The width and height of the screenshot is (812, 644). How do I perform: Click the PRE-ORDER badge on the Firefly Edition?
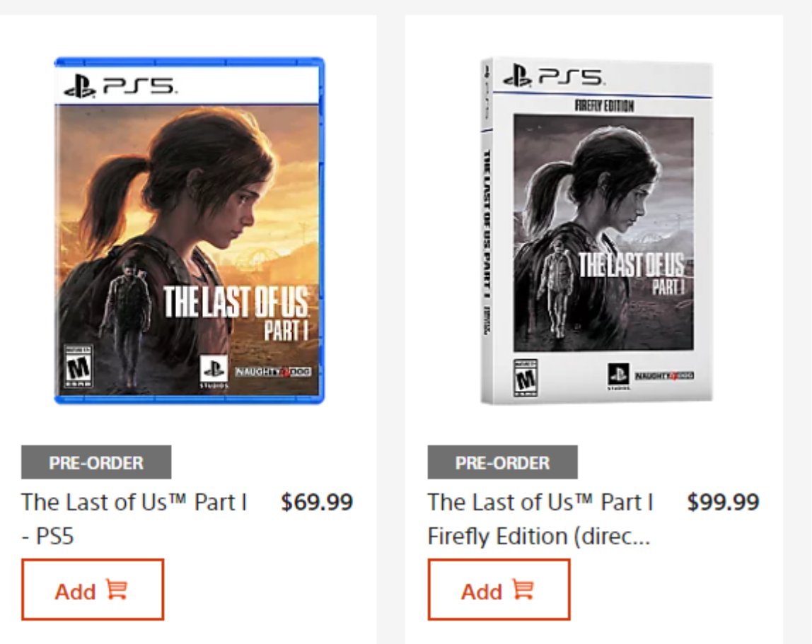(502, 462)
